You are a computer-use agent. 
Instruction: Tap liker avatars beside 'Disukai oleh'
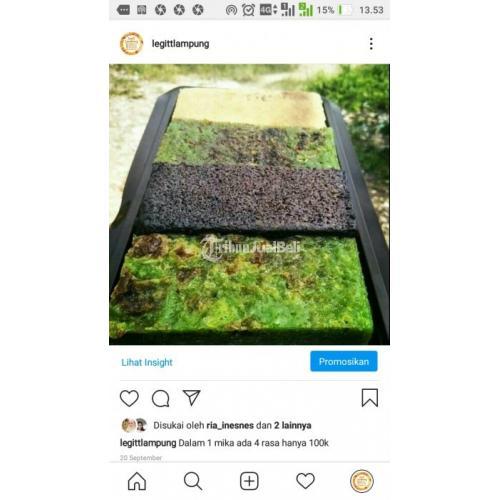click(134, 425)
